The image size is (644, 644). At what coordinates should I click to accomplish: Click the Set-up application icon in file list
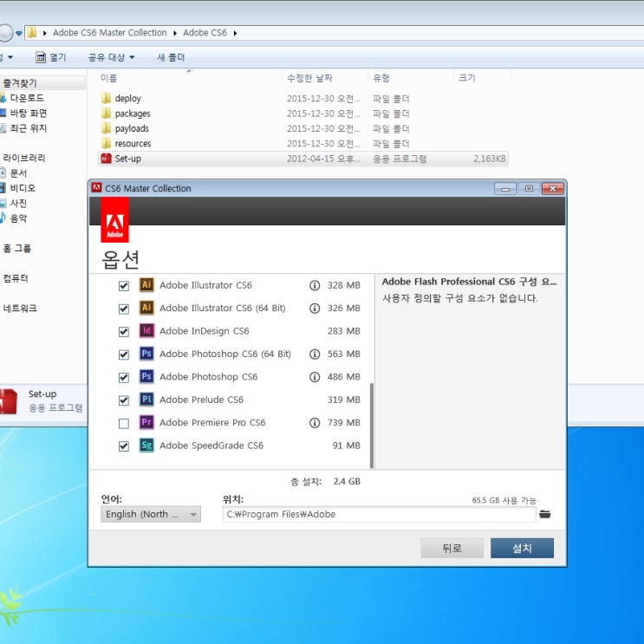tap(106, 159)
